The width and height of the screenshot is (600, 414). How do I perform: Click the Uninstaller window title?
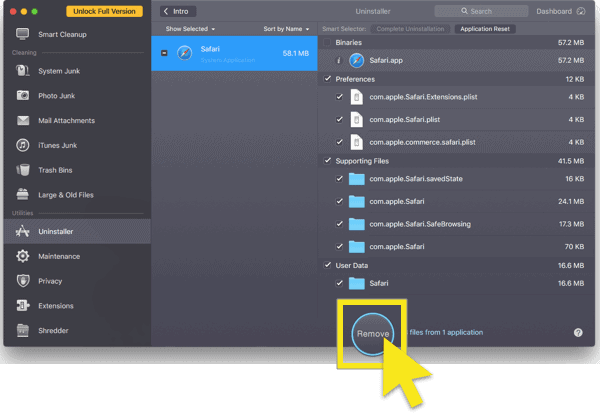373,11
